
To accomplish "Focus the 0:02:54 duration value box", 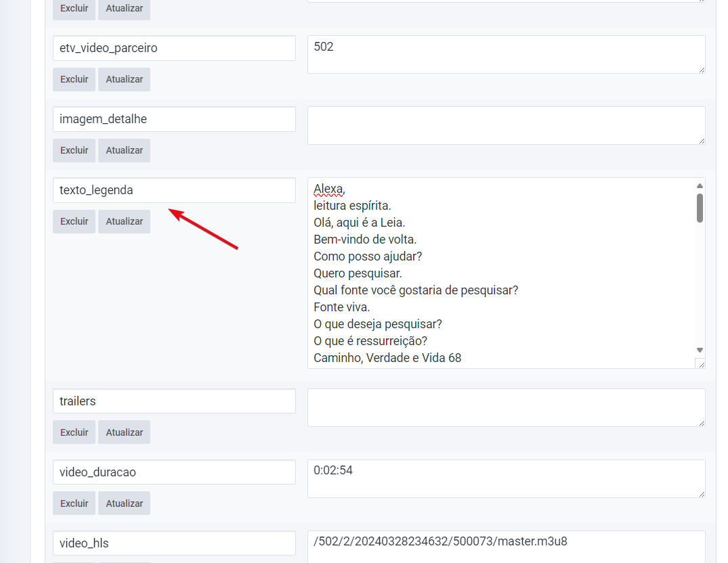I will (x=505, y=478).
